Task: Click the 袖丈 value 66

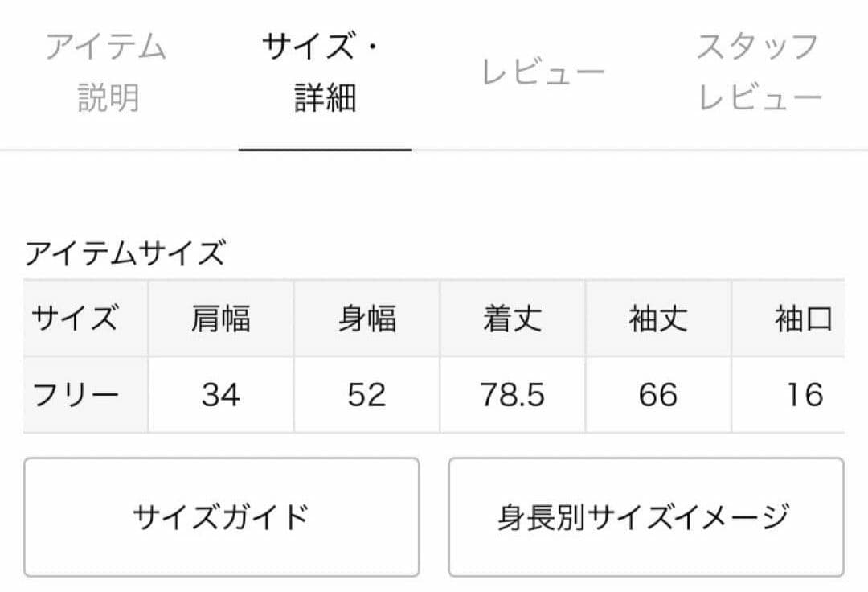Action: point(658,395)
